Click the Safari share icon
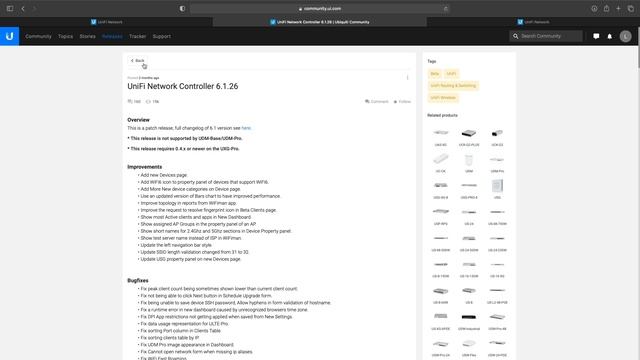Image resolution: width=640 pixels, height=360 pixels. pos(607,8)
